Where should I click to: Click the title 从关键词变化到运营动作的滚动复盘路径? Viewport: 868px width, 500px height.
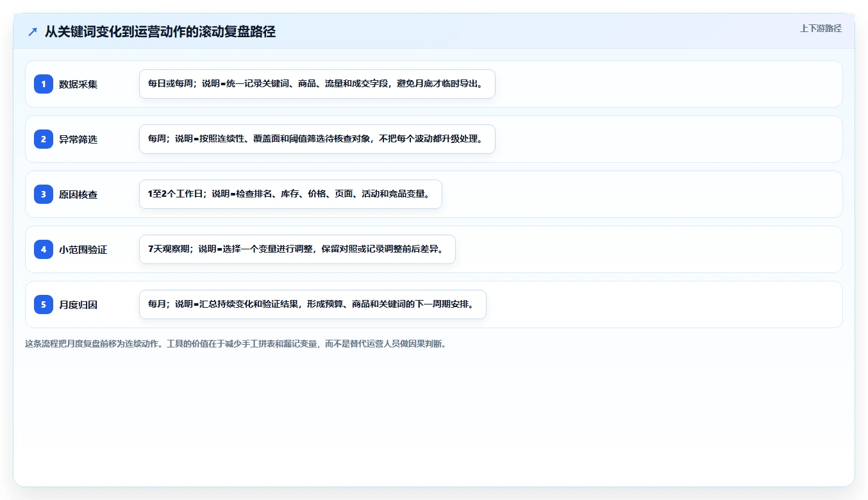pyautogui.click(x=160, y=31)
